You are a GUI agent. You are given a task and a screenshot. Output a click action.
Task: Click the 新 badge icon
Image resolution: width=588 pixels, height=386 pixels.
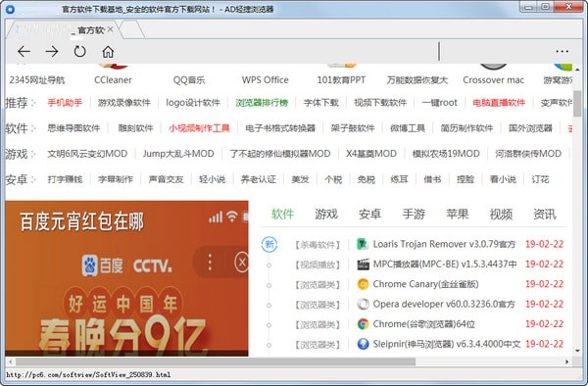(x=269, y=245)
